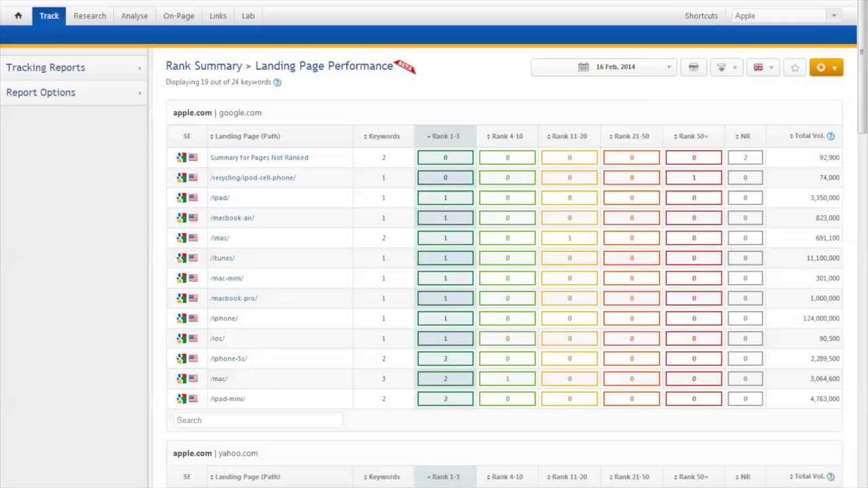This screenshot has height=488, width=868.
Task: Click the US flag in the /mac-mini/ row
Action: (193, 278)
